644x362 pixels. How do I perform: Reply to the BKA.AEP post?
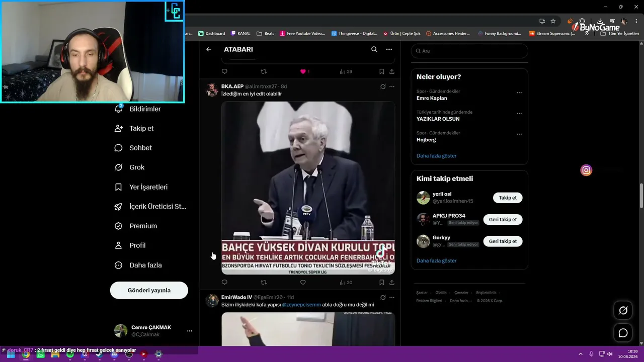click(224, 283)
